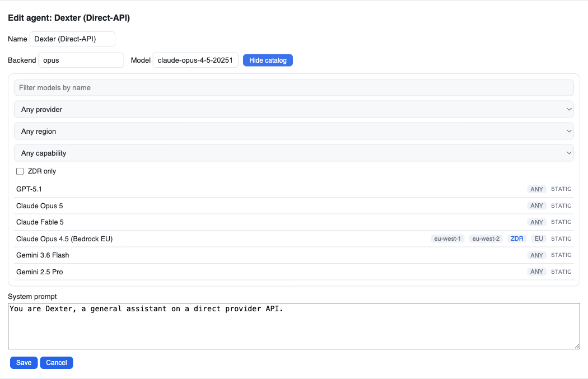This screenshot has height=379, width=588.
Task: Click STATIC label on Gemini 2.5 Pro row
Action: pos(561,272)
